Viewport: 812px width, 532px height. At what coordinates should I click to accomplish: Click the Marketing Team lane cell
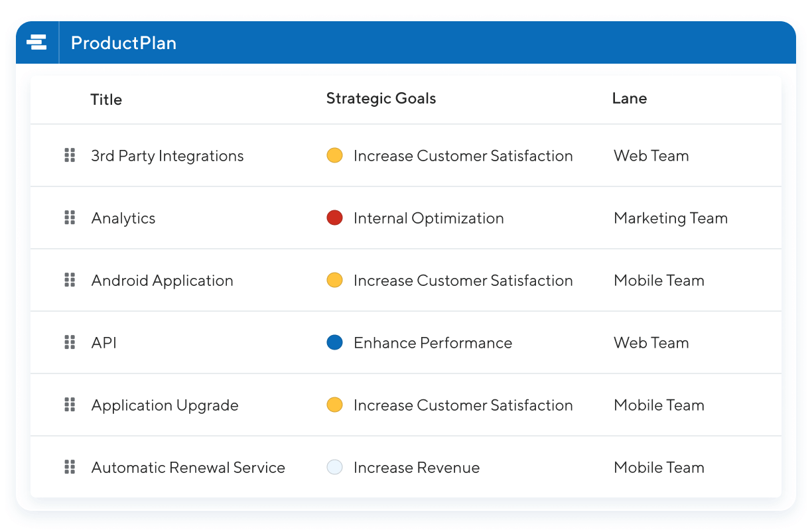click(x=671, y=218)
